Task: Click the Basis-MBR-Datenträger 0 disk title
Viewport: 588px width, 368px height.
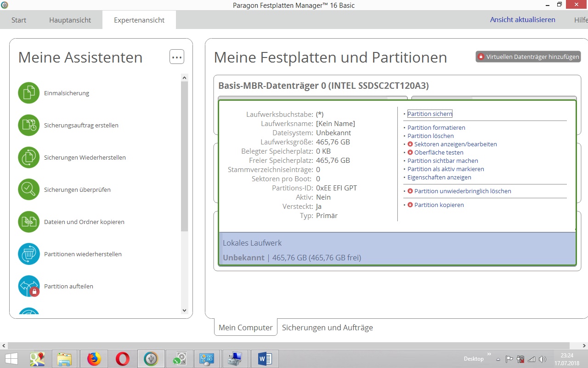Action: pyautogui.click(x=323, y=86)
